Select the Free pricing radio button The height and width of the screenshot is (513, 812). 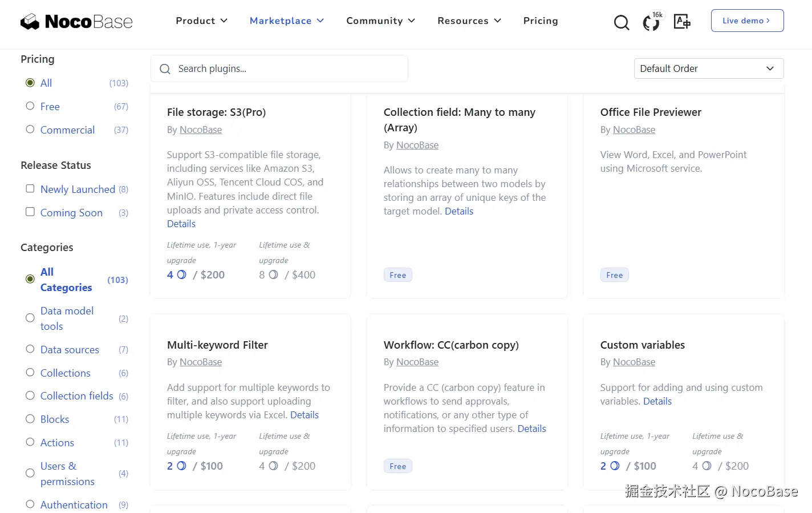coord(30,106)
